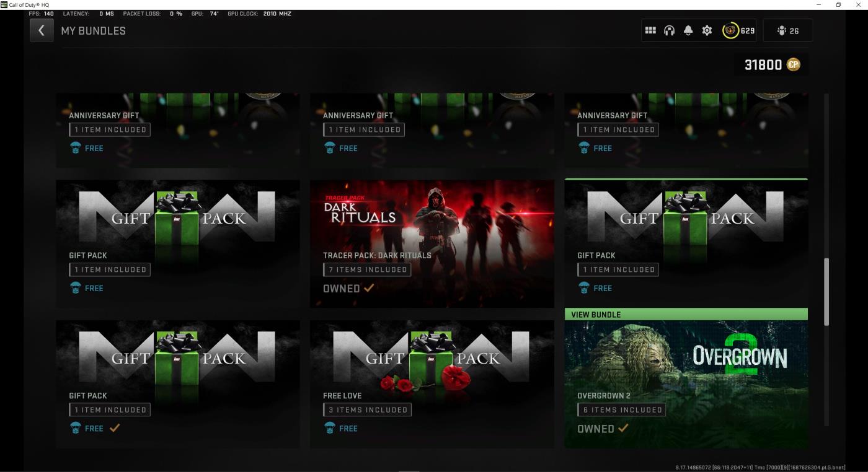The height and width of the screenshot is (472, 868).
Task: Click the LATENCY 0 MS readout
Action: (89, 14)
